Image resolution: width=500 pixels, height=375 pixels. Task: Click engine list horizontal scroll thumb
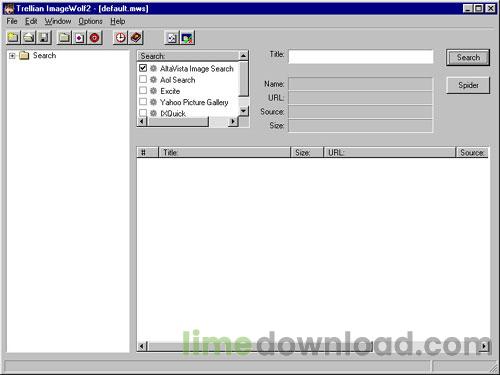point(178,122)
